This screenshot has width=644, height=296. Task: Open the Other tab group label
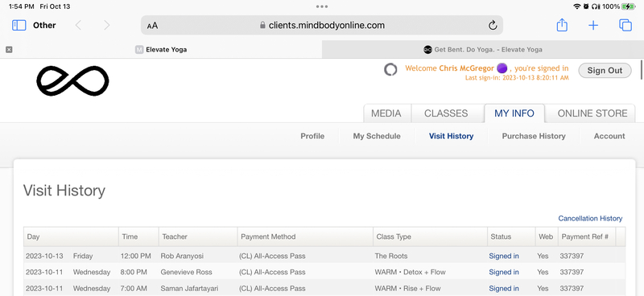[x=44, y=26]
